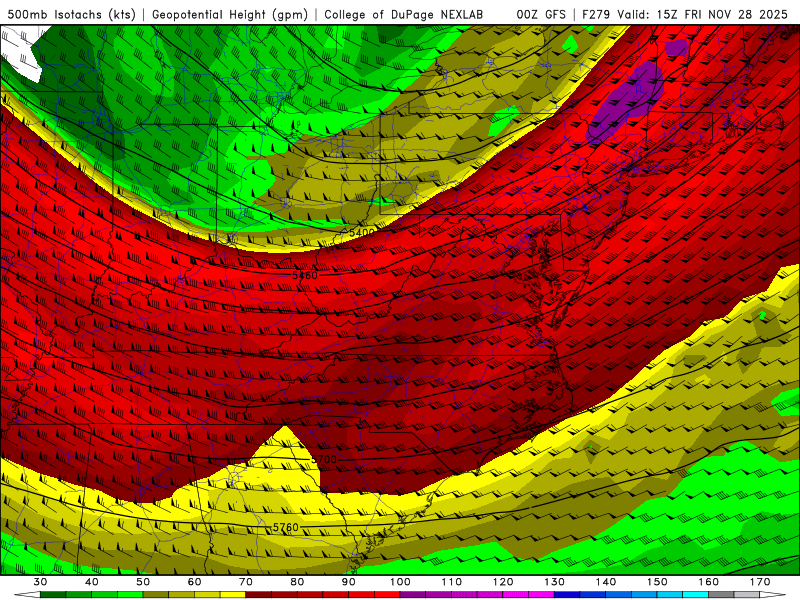Click the "F279" forecast hour text
800x600 pixels.
point(596,15)
